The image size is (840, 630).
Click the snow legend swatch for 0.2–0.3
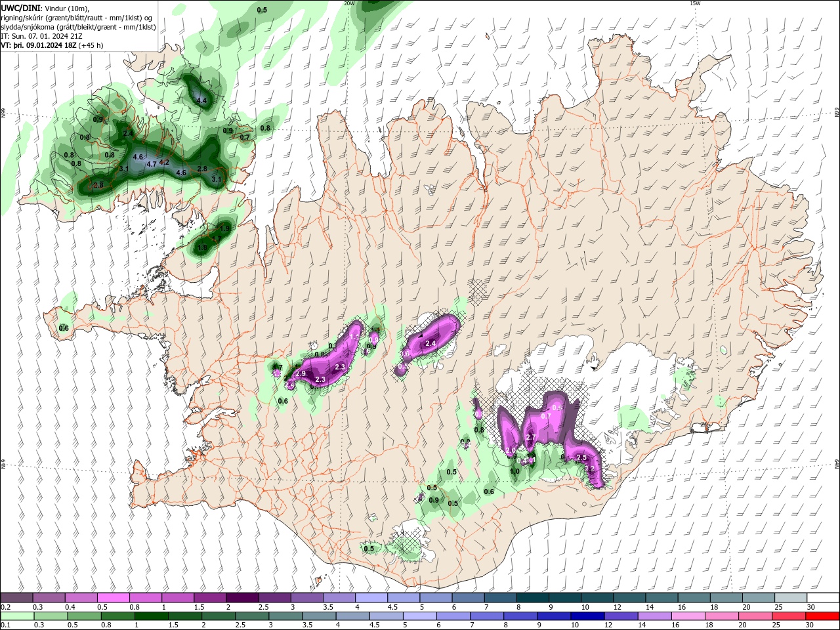(16, 598)
